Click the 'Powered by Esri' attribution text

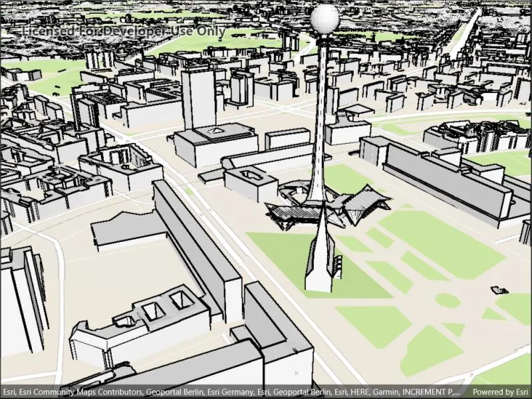(501, 392)
